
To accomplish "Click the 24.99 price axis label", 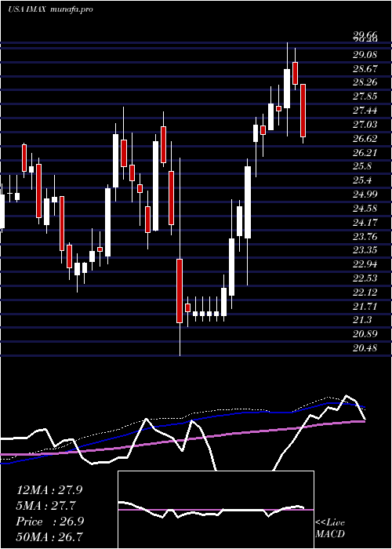I will click(x=365, y=195).
